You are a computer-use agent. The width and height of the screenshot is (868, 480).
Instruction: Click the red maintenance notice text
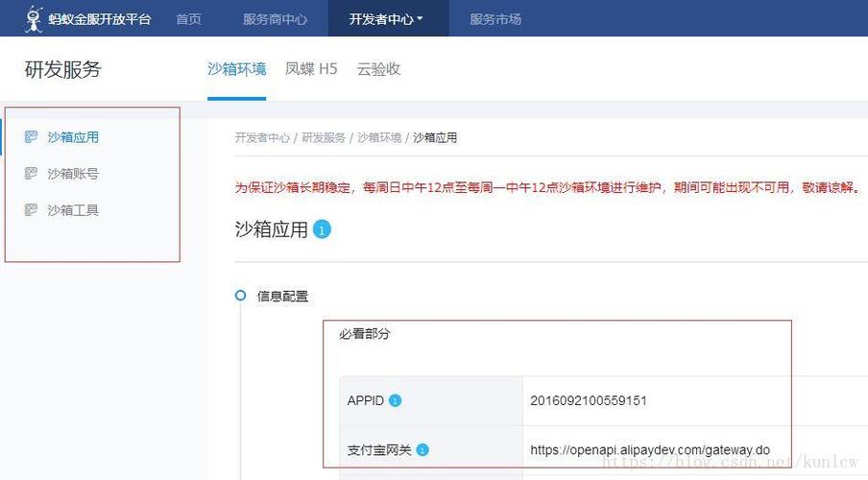coord(548,188)
